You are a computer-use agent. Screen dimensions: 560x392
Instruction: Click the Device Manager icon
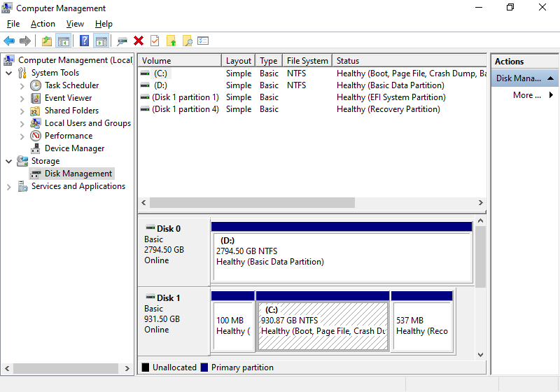click(36, 148)
